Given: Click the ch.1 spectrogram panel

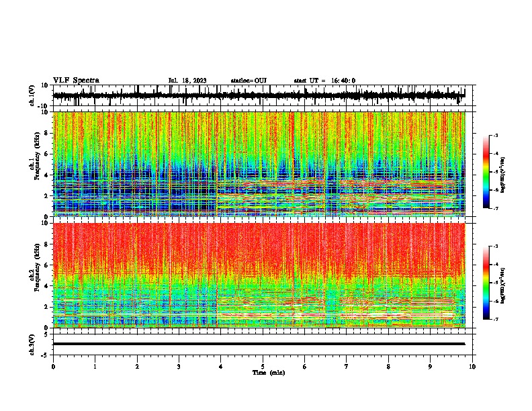Looking at the screenshot, I should (259, 164).
